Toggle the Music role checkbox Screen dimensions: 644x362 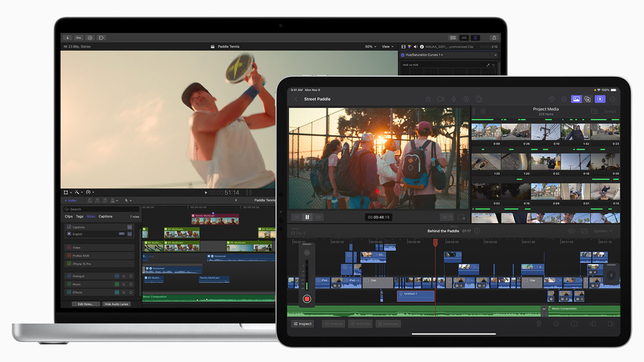pos(69,284)
